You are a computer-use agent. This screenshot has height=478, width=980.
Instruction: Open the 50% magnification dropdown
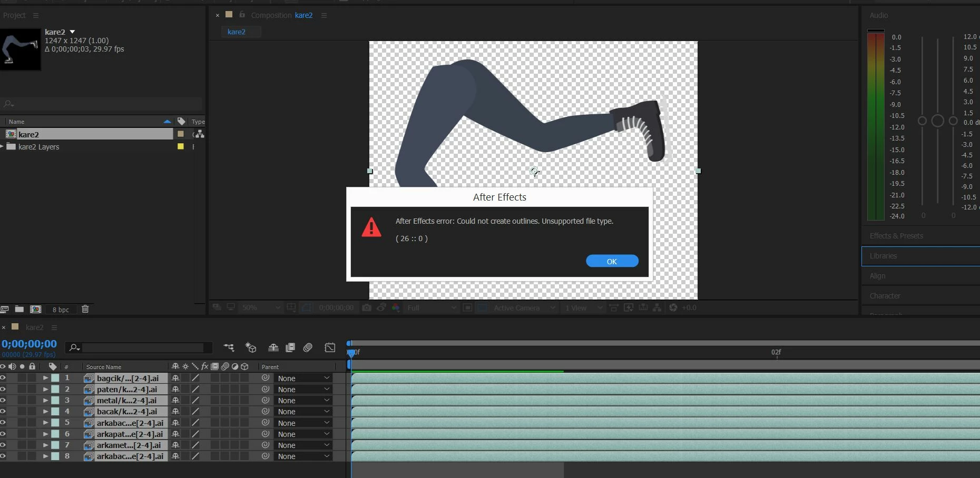(x=261, y=307)
